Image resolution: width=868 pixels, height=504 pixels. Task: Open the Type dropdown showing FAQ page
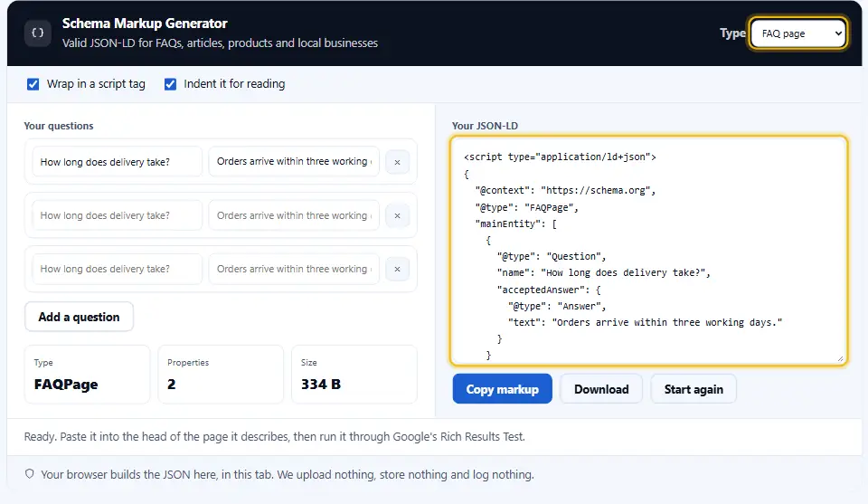pos(797,33)
